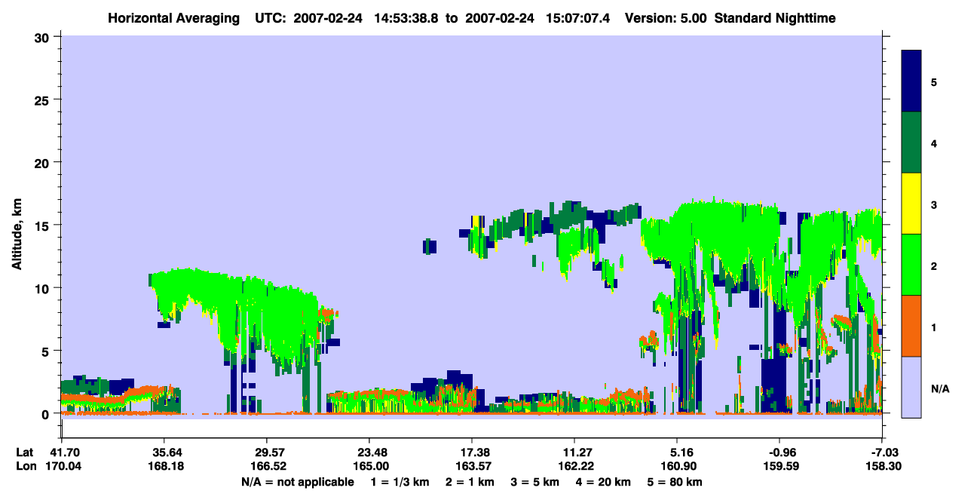This screenshot has width=980, height=503.
Task: Click the colorbar label '2'
Action: click(x=934, y=265)
